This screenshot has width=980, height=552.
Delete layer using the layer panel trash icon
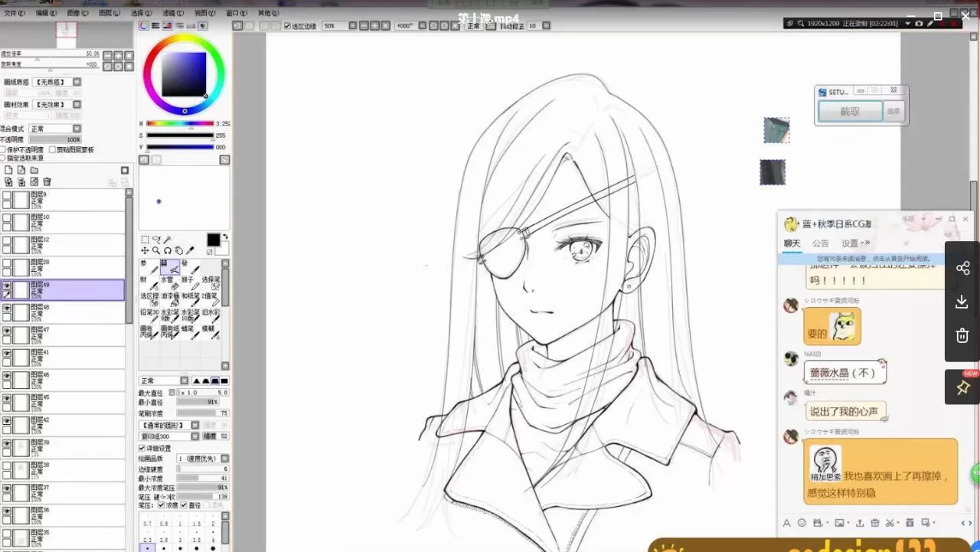click(x=47, y=181)
